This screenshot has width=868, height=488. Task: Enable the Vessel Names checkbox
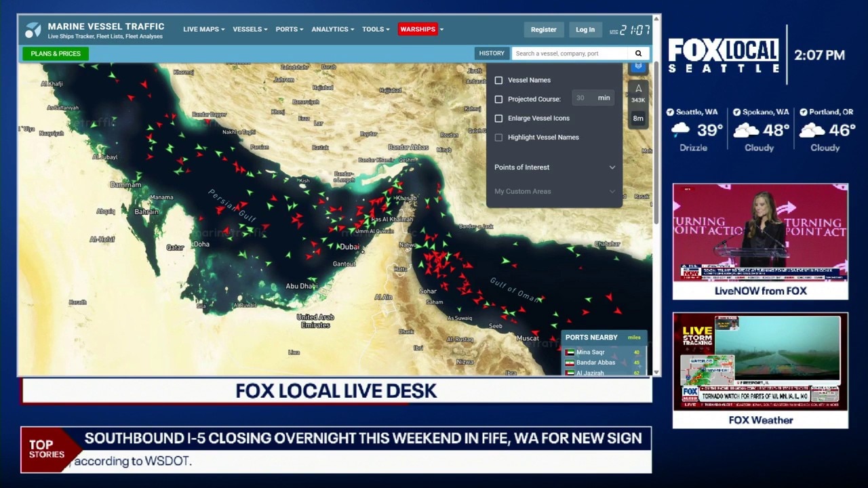[498, 80]
